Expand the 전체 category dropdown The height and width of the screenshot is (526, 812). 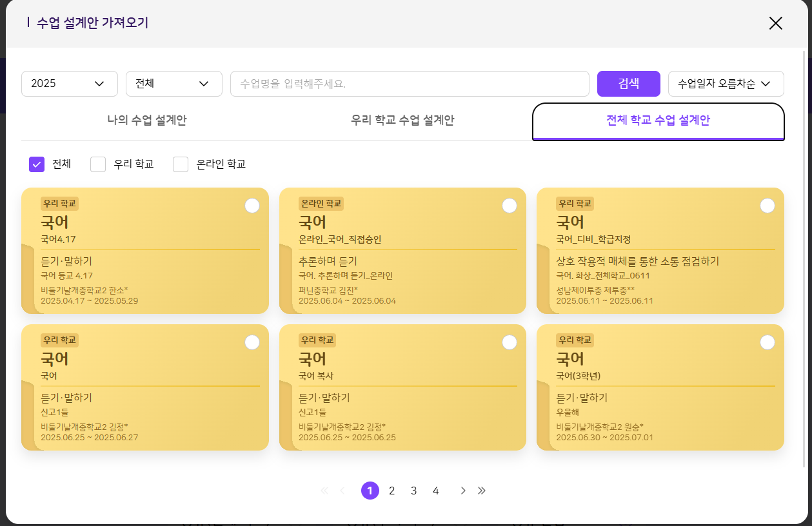pos(173,84)
